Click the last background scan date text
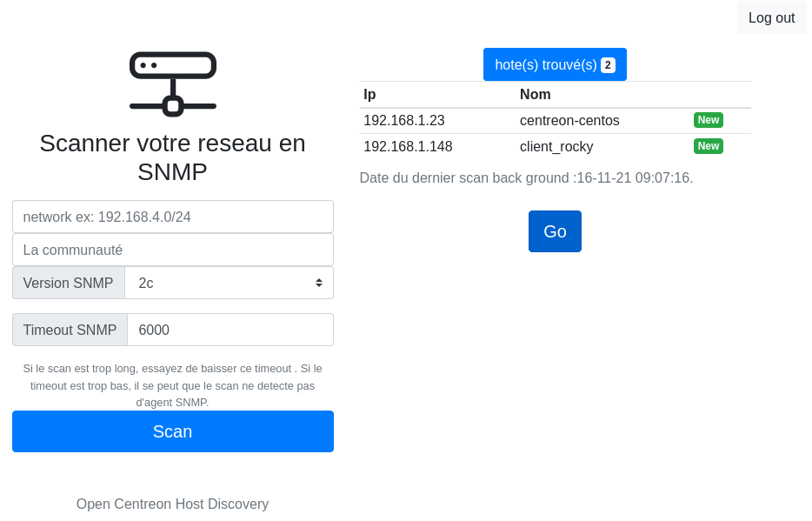 point(526,177)
